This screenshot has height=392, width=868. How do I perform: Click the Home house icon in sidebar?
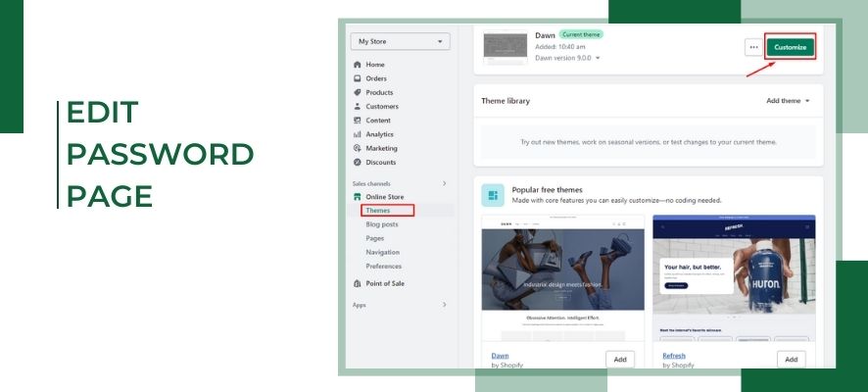click(357, 65)
